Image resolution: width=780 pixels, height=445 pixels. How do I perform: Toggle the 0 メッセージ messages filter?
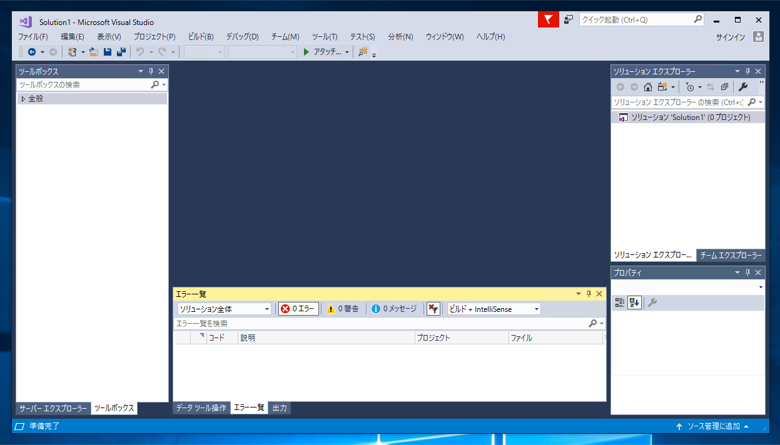(393, 309)
